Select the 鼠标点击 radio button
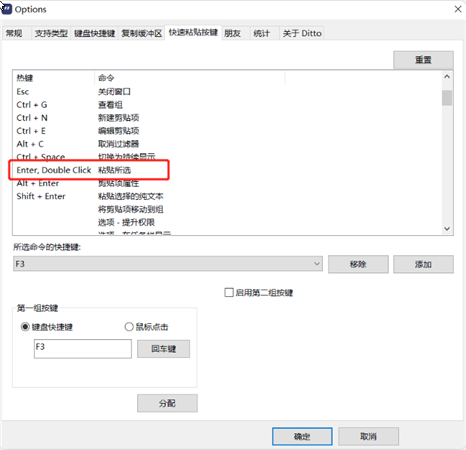This screenshot has height=450, width=466. pyautogui.click(x=129, y=327)
